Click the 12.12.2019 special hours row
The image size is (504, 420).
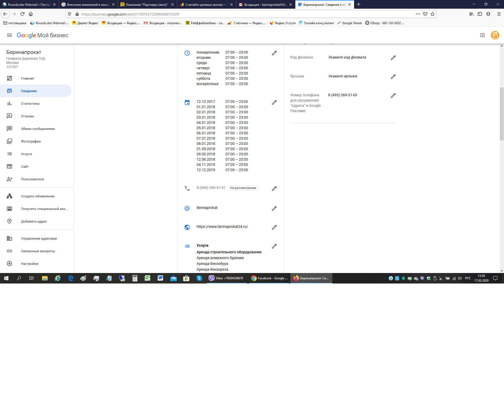coord(222,170)
